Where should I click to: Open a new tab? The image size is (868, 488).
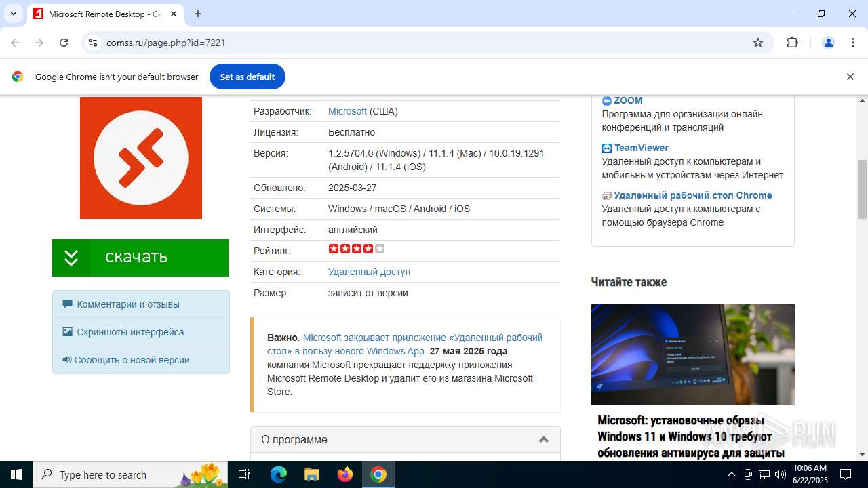pos(198,14)
